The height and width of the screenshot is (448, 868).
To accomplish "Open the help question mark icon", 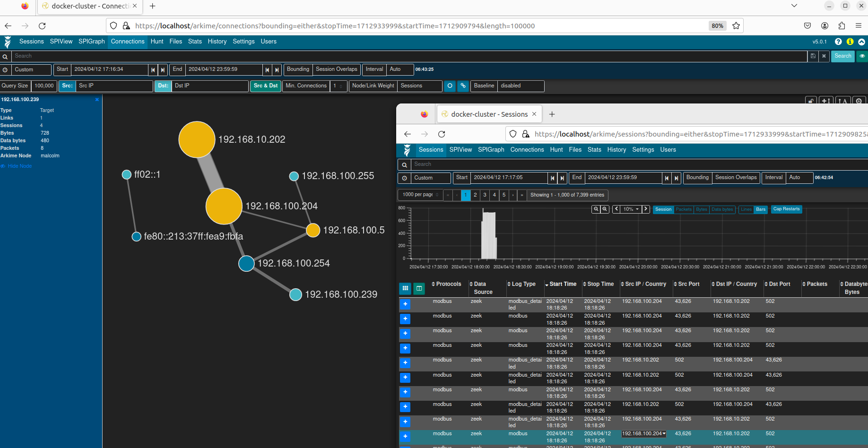I will [838, 42].
